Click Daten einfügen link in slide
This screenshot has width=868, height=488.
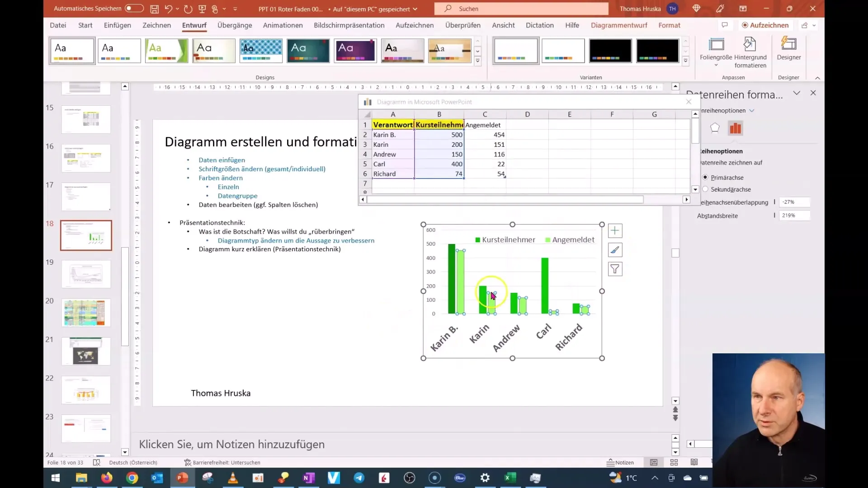pos(222,160)
